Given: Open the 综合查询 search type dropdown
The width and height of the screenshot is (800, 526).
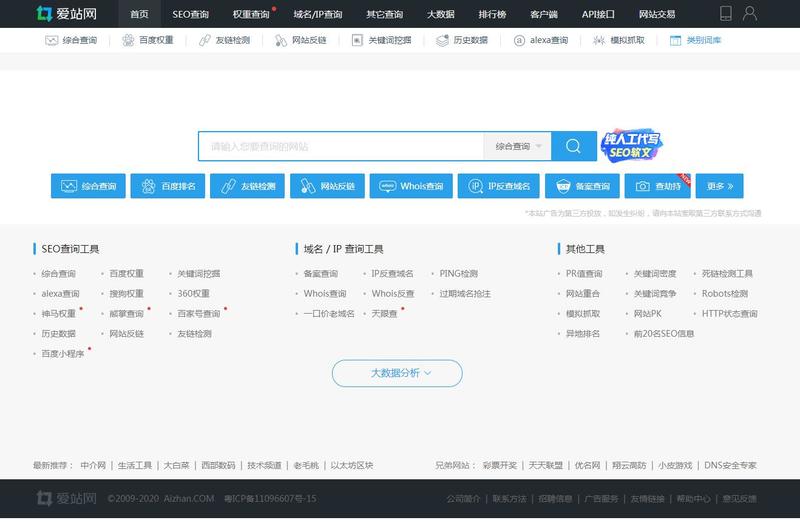Looking at the screenshot, I should click(517, 146).
